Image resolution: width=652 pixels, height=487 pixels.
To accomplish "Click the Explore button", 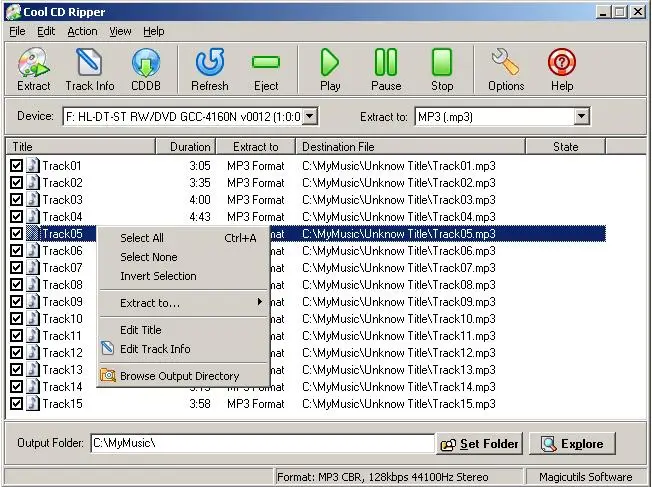I will pos(572,444).
